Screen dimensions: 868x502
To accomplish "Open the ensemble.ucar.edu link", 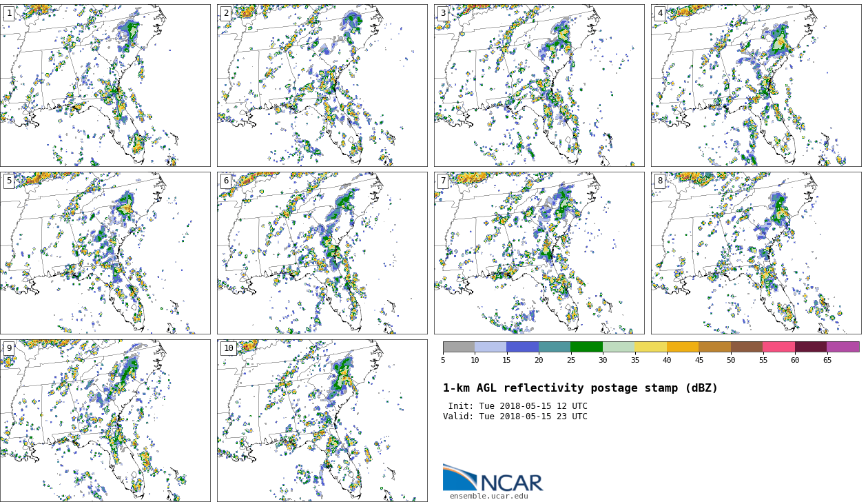I will (x=488, y=496).
